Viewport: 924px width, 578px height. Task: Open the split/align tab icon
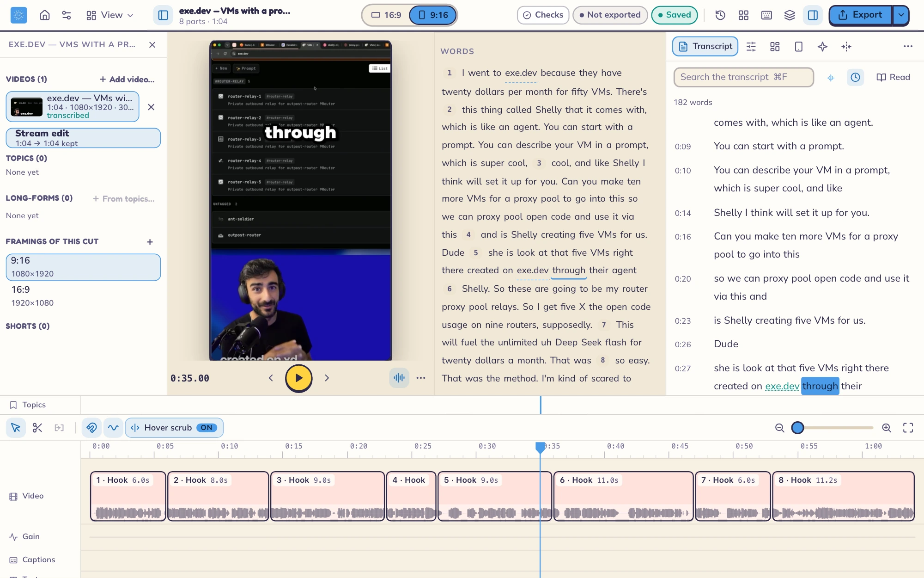846,46
